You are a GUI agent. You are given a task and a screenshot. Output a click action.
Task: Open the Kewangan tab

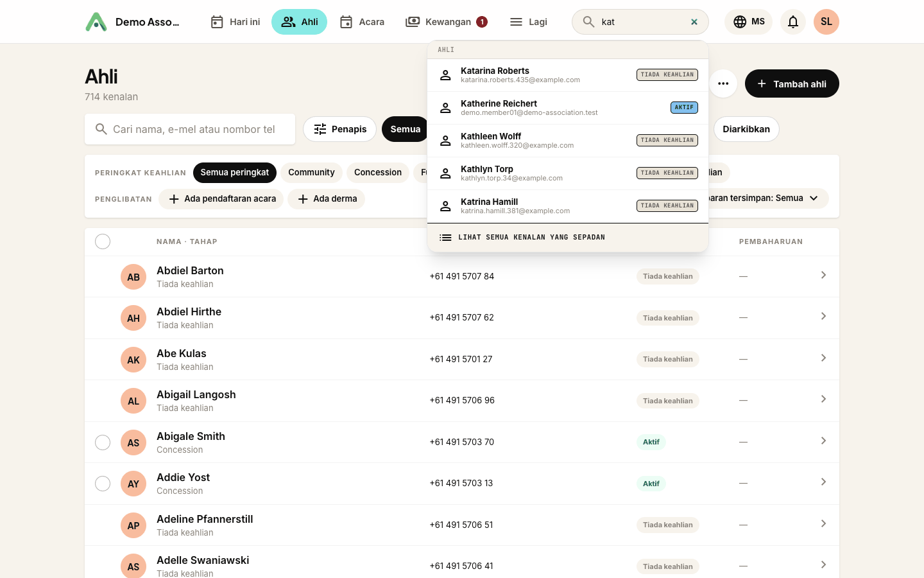coord(447,22)
